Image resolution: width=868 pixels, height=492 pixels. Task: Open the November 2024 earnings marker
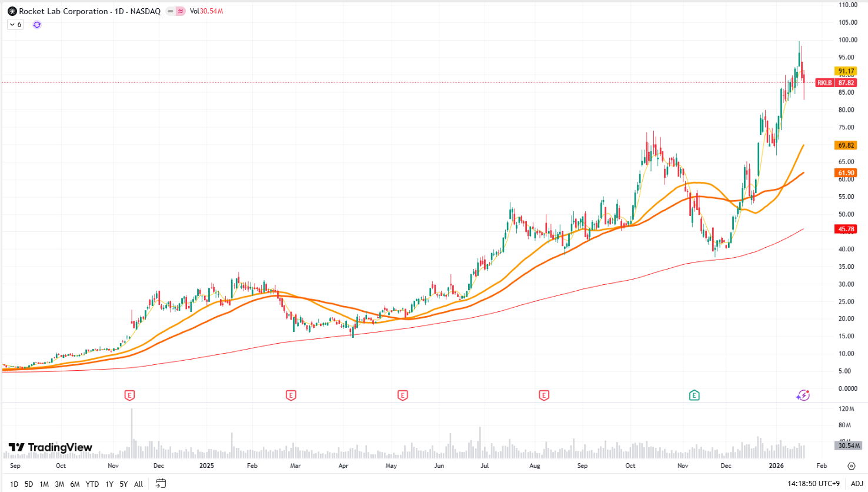tap(130, 395)
